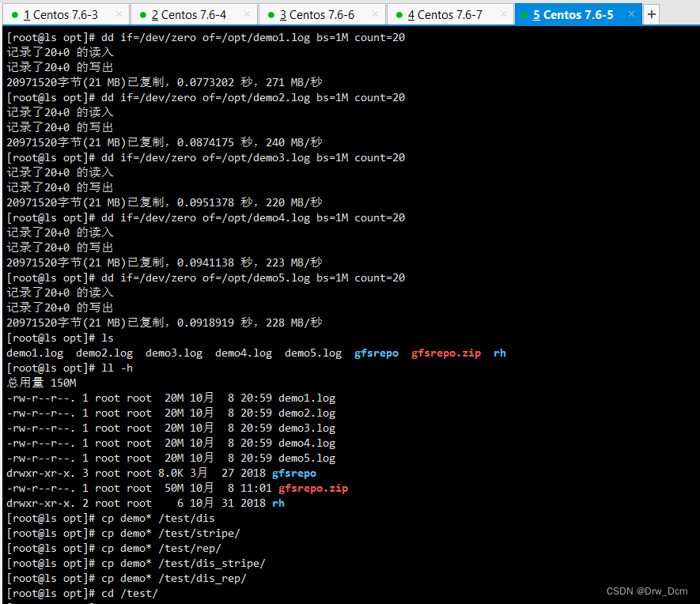Click the ll -h command line
This screenshot has width=700, height=604.
point(70,368)
